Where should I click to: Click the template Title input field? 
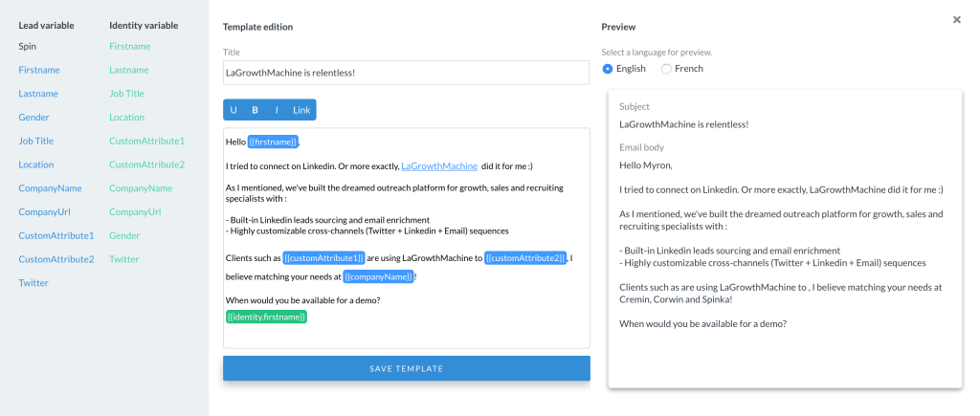[x=406, y=73]
